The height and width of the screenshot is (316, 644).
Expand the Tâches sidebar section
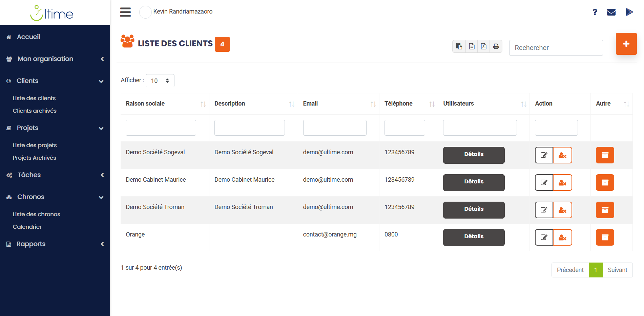(55, 175)
